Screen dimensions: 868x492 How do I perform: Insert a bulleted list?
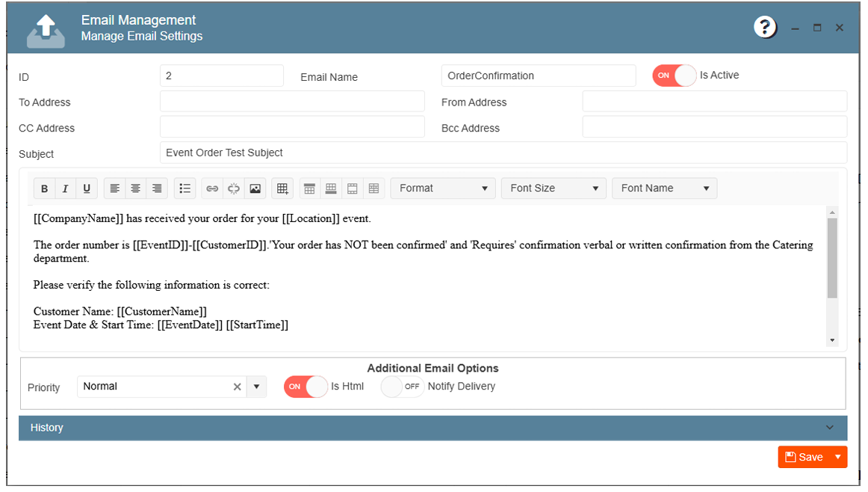[x=185, y=189]
